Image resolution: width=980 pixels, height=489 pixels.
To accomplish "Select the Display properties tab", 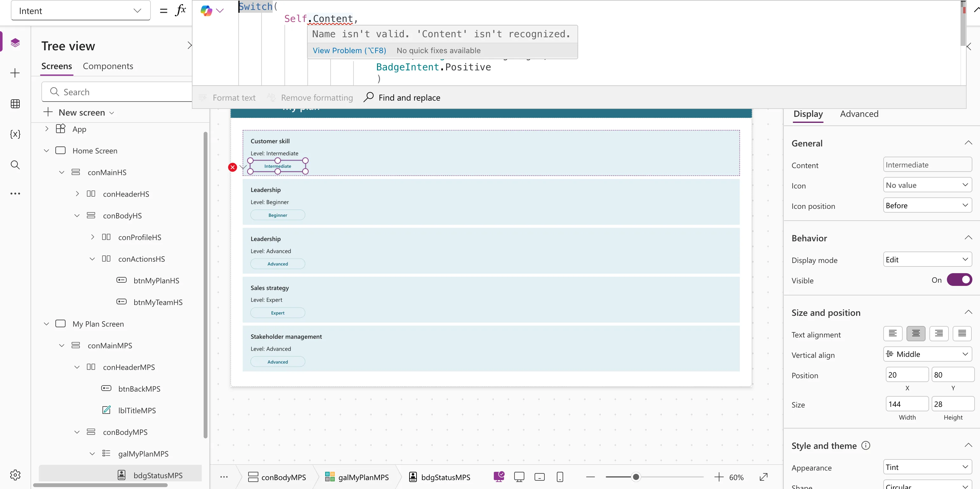I will [x=808, y=114].
